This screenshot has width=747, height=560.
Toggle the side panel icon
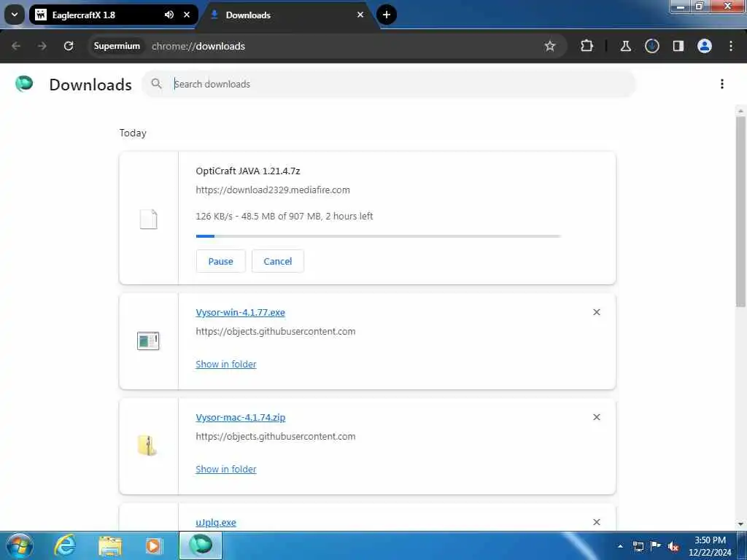678,46
